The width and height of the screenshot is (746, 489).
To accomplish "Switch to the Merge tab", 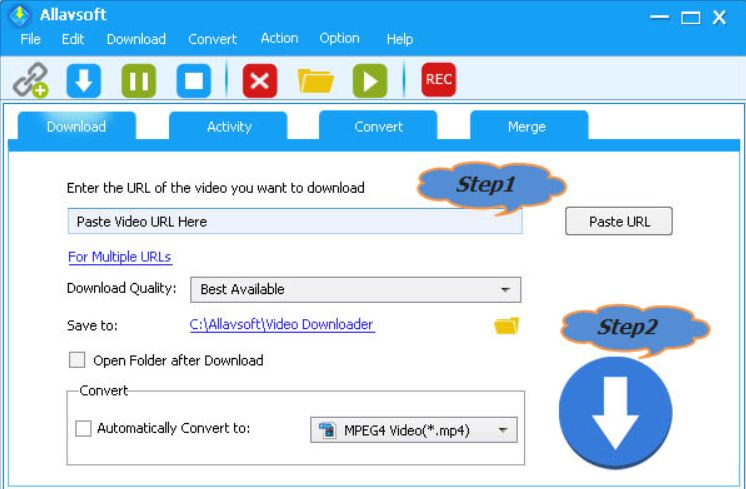I will [x=527, y=126].
